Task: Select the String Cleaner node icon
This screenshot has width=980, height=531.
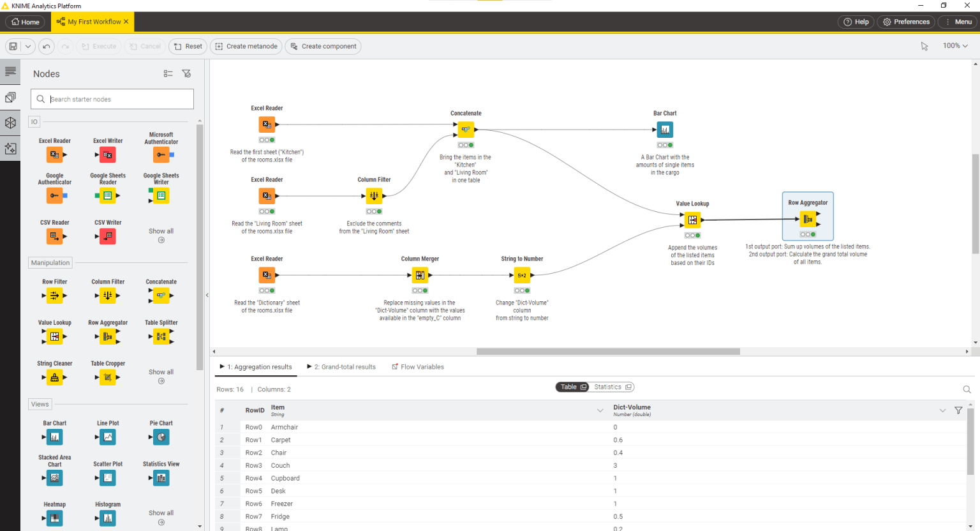Action: pos(54,377)
